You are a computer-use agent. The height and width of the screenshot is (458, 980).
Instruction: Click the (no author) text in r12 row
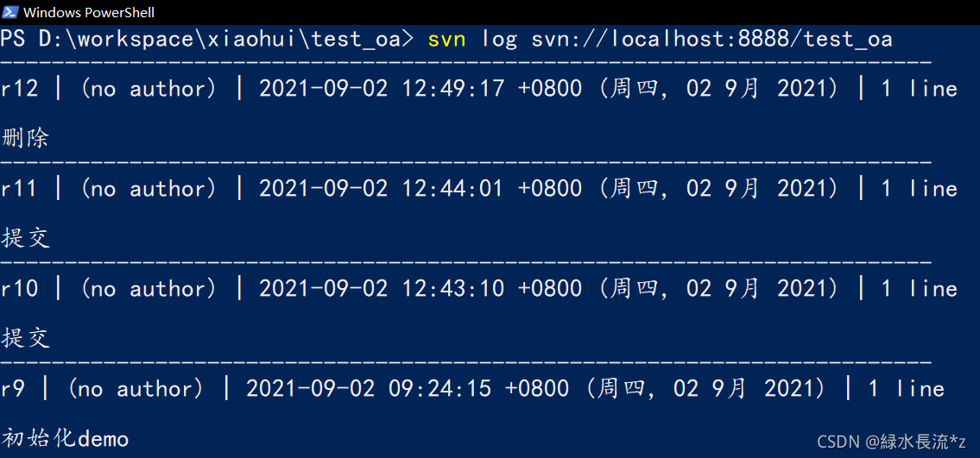point(149,89)
